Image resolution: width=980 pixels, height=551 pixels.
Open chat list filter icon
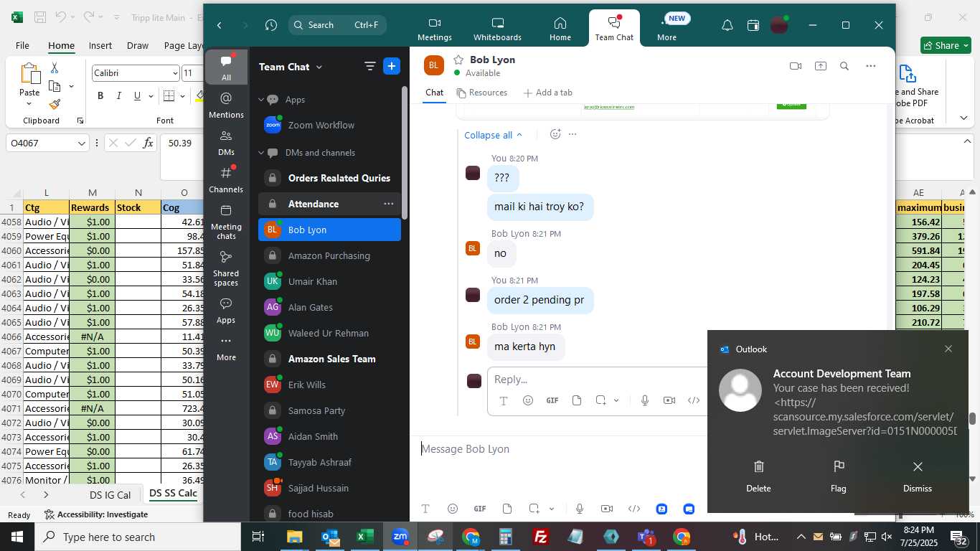coord(370,66)
